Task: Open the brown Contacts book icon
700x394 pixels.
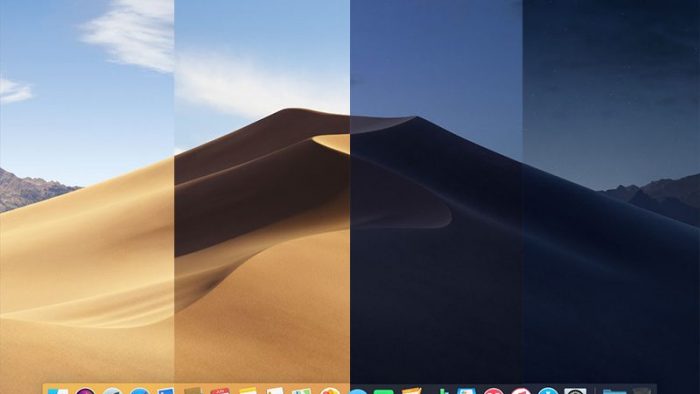Action: point(193,391)
